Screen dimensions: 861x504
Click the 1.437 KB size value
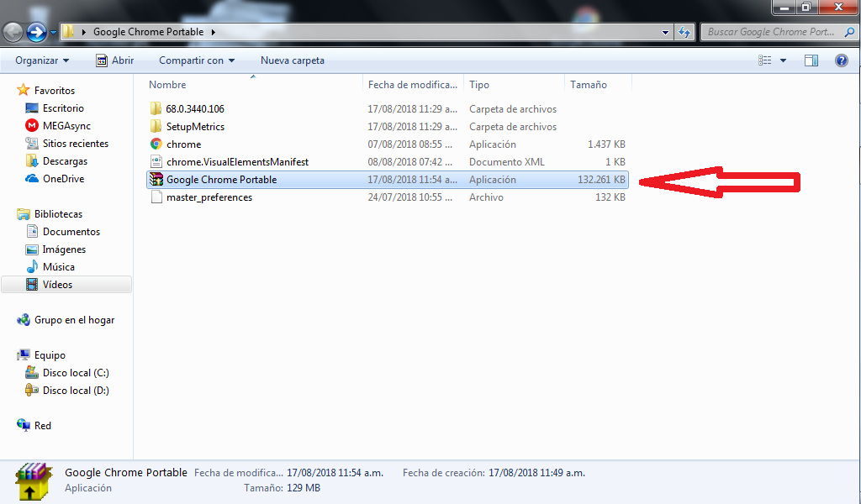pyautogui.click(x=606, y=144)
